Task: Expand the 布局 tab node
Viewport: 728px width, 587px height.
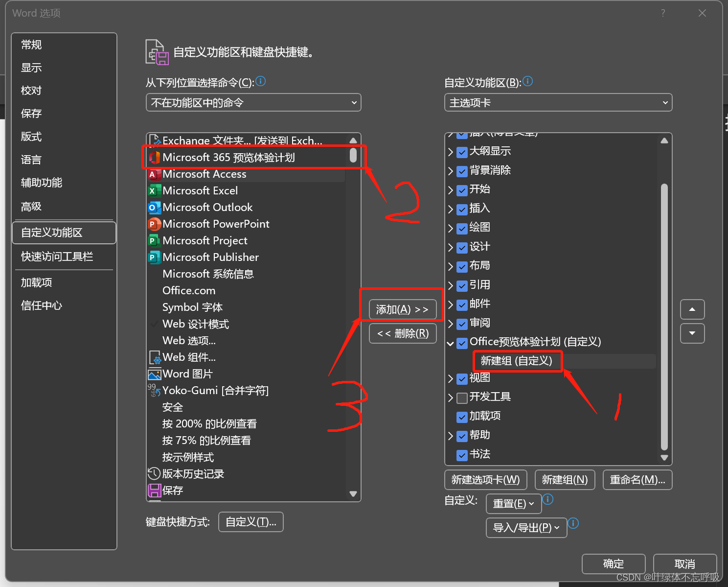Action: 451,267
